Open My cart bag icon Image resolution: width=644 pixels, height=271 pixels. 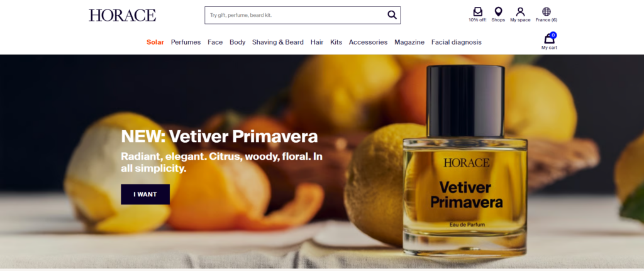click(549, 39)
